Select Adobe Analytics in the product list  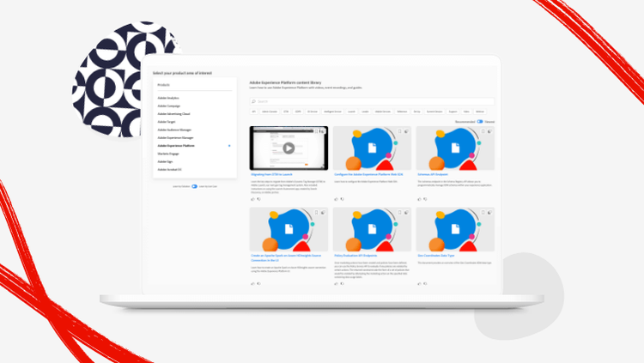(x=168, y=99)
